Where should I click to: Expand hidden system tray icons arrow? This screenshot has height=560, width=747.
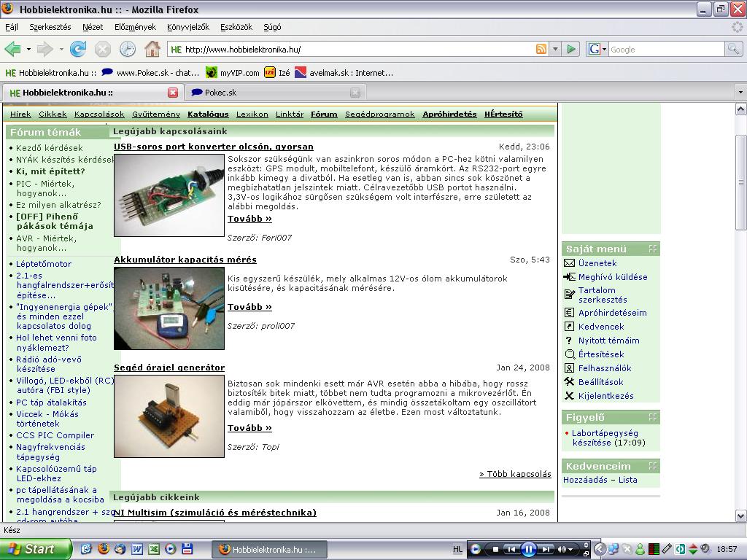600,549
